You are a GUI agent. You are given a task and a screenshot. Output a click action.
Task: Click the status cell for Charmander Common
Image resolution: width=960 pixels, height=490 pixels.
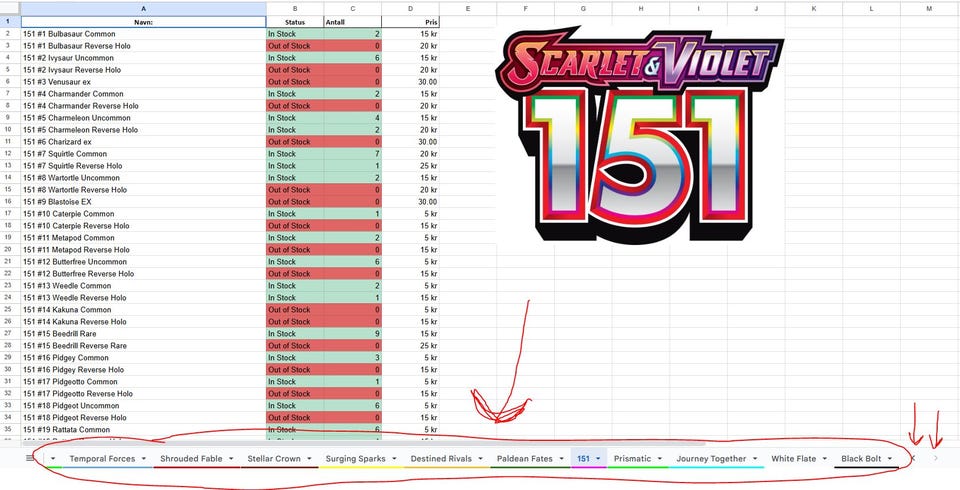point(295,94)
